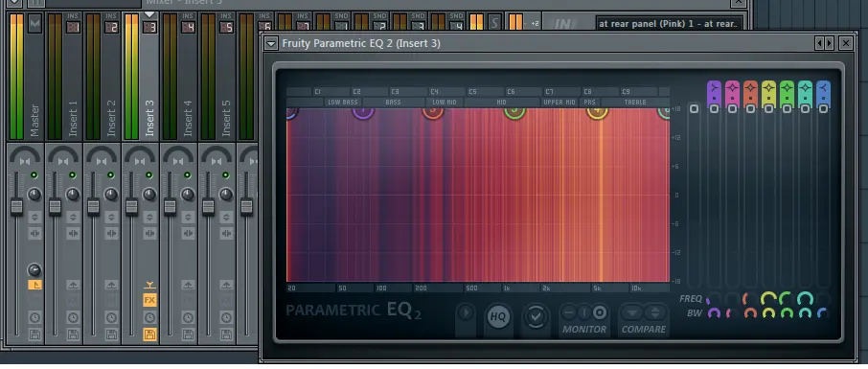Toggle the FX enable button on Insert 3
This screenshot has width=868, height=369.
coord(149,300)
